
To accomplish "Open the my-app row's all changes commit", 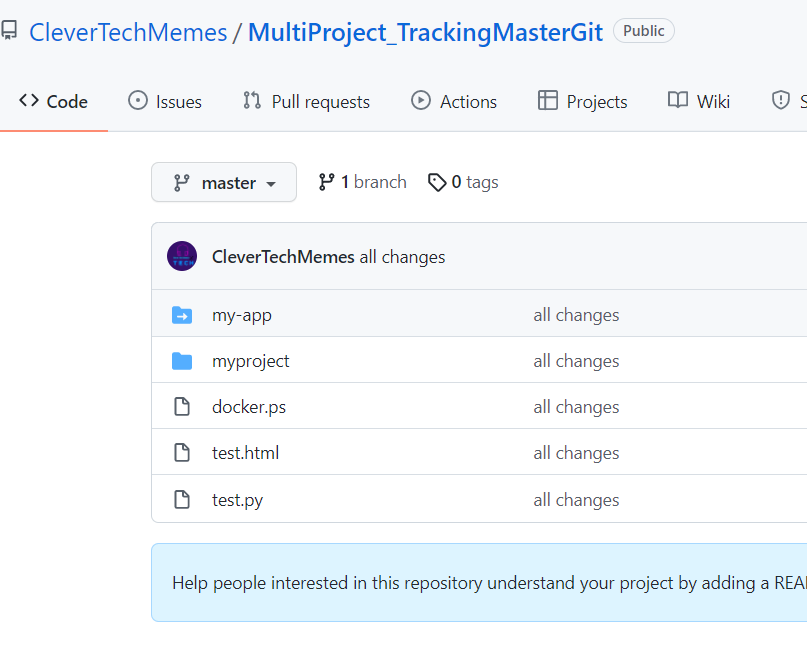I will pos(576,315).
